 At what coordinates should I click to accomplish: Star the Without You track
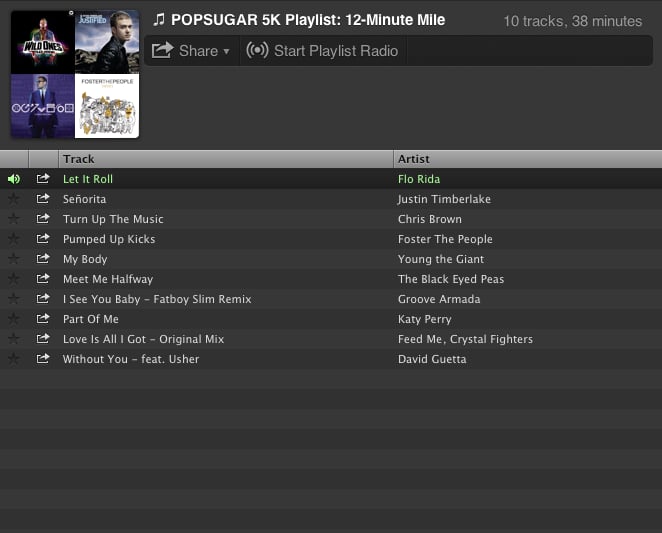click(x=14, y=359)
